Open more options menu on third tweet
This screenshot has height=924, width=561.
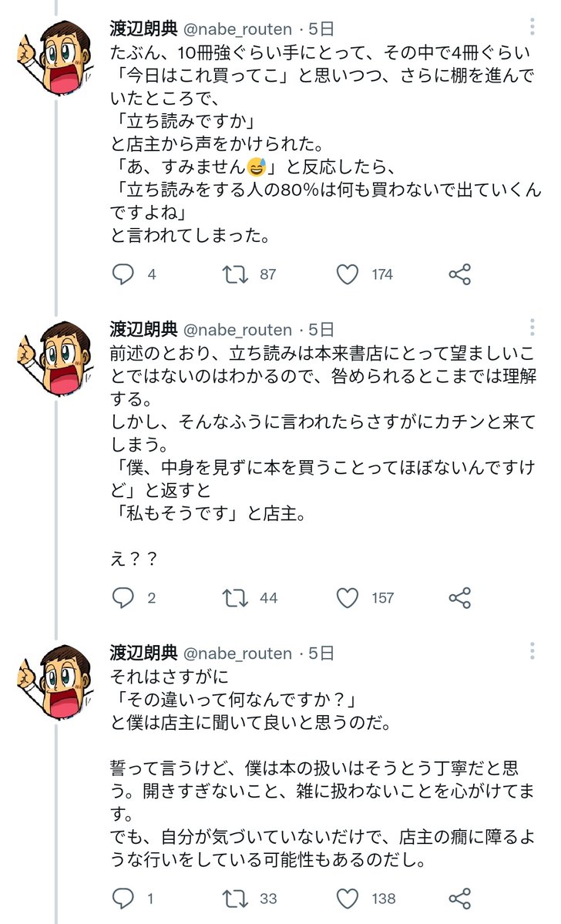coord(532,652)
